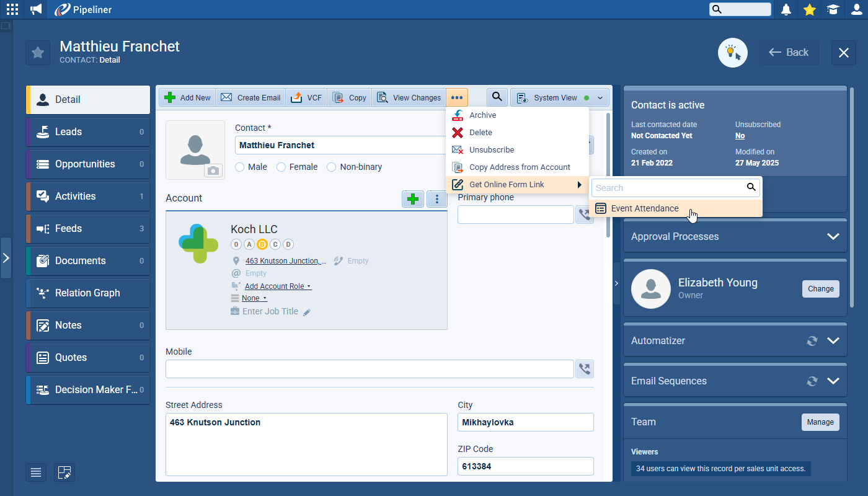This screenshot has width=868, height=496.
Task: Click the green plus add account icon
Action: 413,199
